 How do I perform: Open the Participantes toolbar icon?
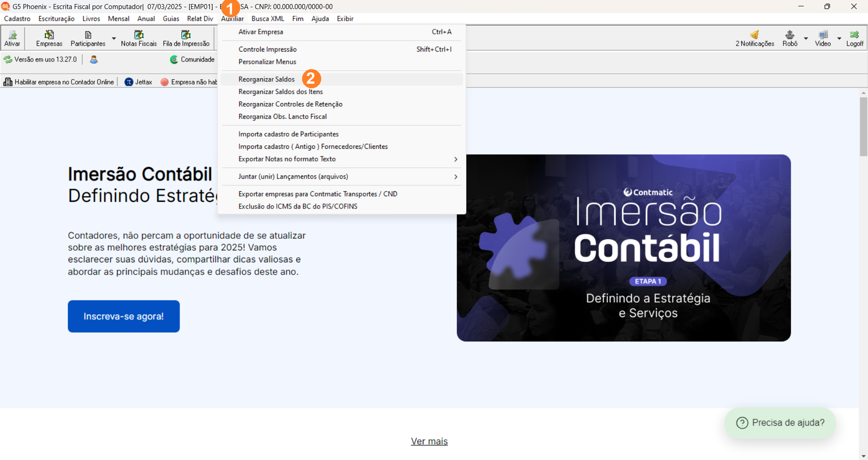click(88, 38)
